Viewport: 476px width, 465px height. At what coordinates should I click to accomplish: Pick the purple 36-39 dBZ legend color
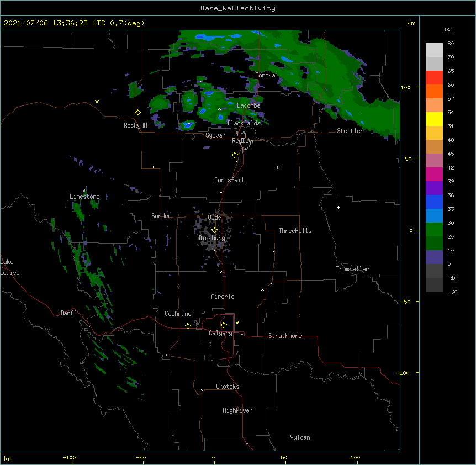click(x=434, y=188)
